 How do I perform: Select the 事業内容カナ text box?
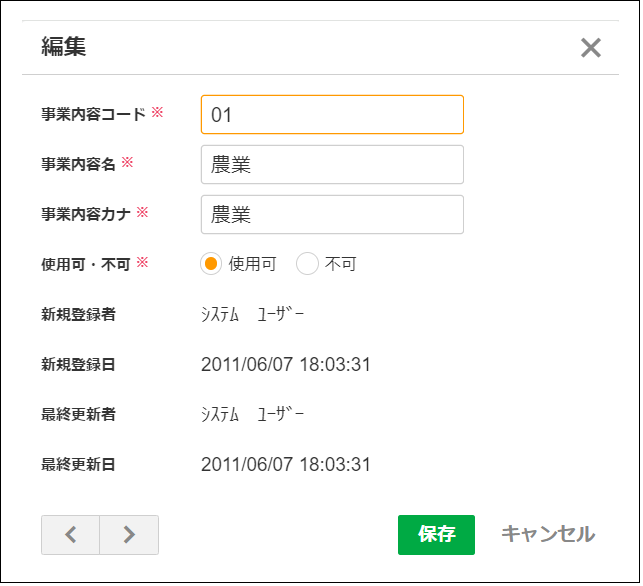coord(332,214)
